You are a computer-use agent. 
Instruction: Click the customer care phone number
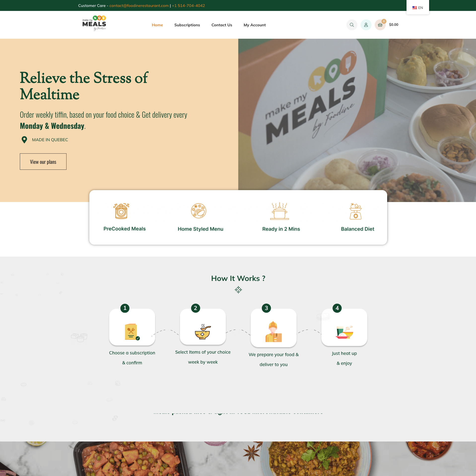click(188, 5)
